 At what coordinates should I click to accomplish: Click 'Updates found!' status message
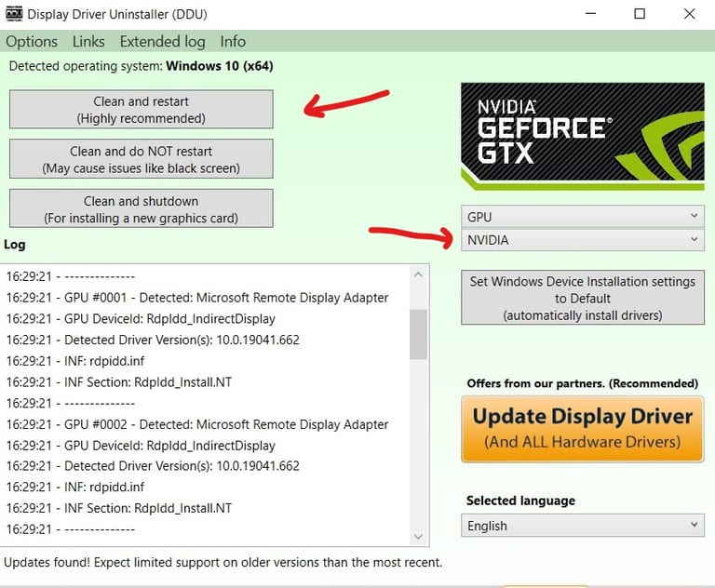coord(223,562)
